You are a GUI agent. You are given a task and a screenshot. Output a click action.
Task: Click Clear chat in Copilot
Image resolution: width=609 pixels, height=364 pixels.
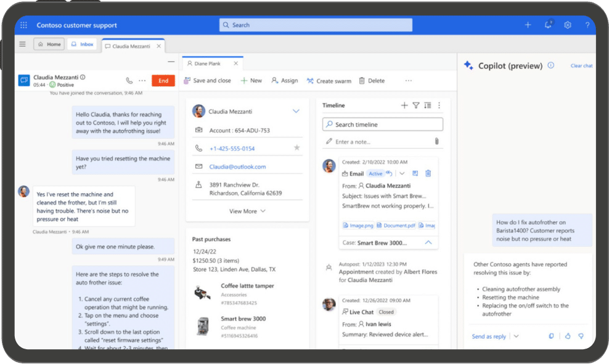click(581, 65)
